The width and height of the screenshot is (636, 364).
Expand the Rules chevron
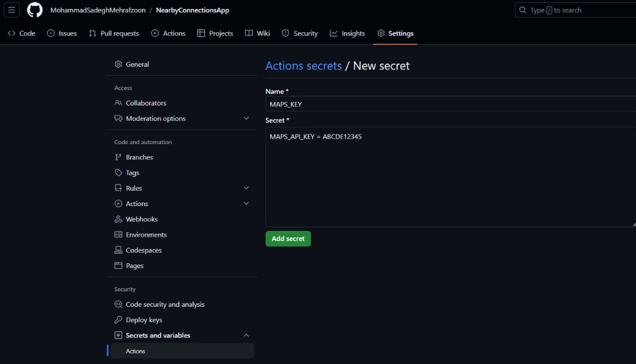coord(246,188)
